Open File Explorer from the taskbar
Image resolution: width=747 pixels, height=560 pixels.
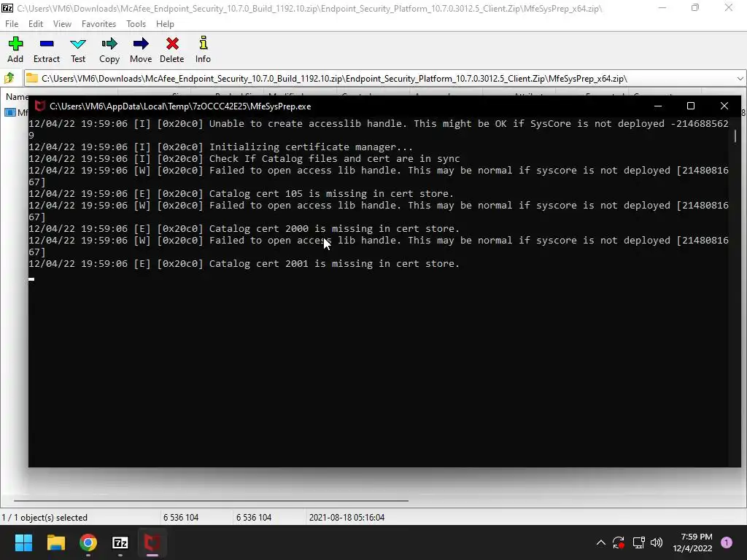(55, 542)
